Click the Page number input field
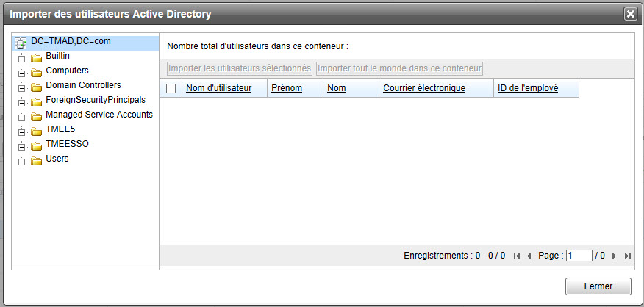 pyautogui.click(x=579, y=256)
